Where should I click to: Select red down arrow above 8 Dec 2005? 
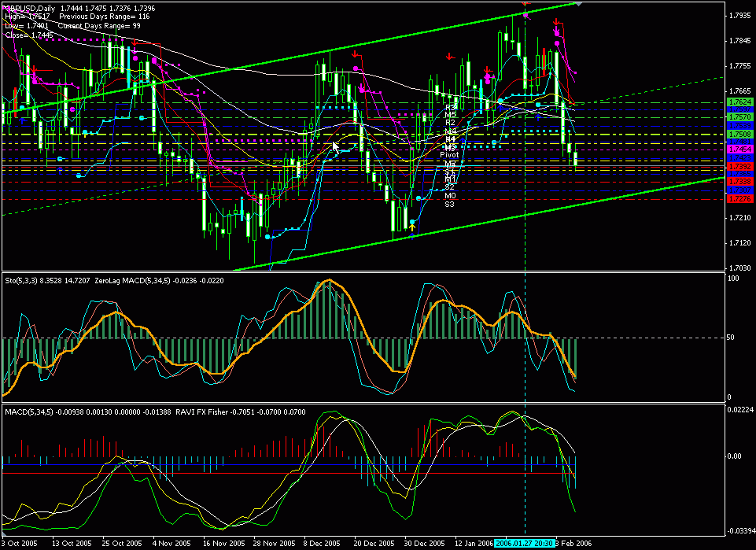[356, 55]
